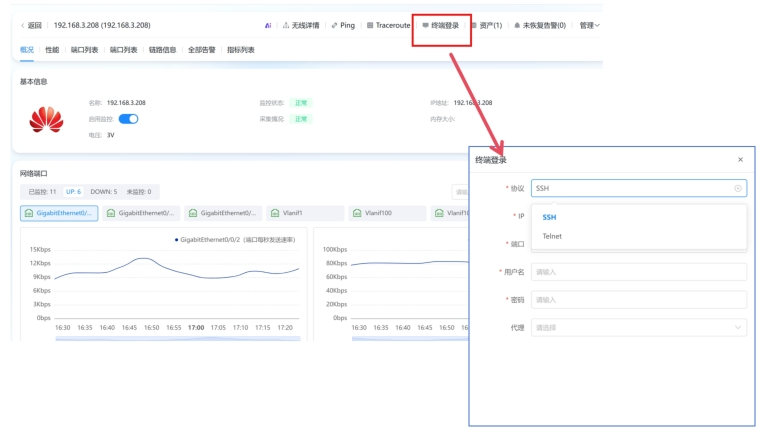
Task: Select the Vlanif100 port chip
Action: click(x=387, y=213)
